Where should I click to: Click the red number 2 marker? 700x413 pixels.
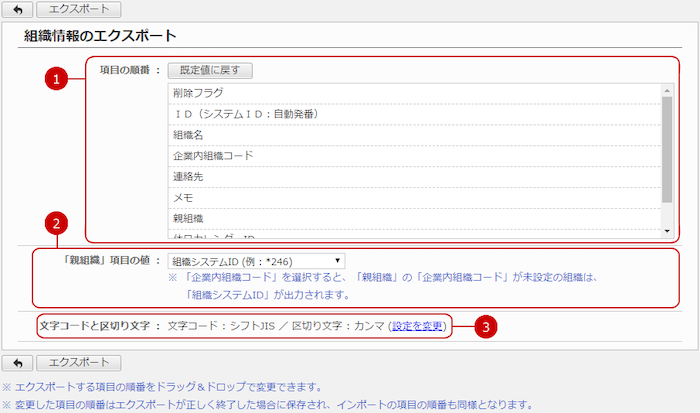59,223
